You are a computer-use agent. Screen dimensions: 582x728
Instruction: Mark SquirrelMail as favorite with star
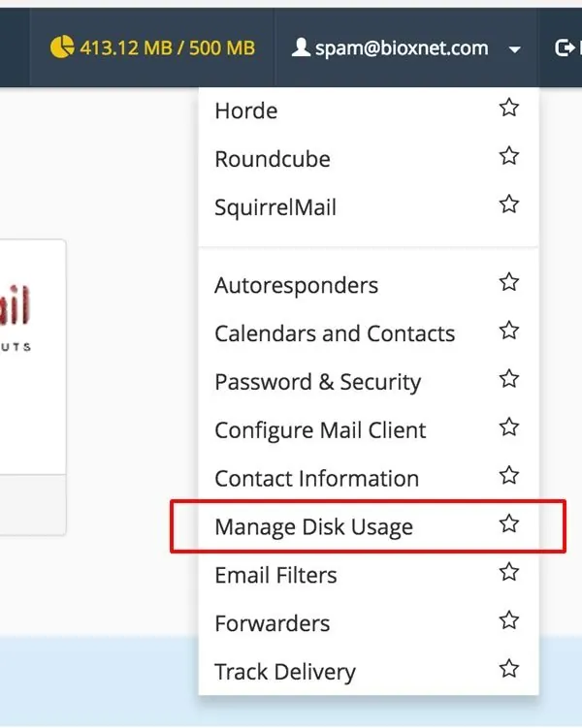pos(508,206)
